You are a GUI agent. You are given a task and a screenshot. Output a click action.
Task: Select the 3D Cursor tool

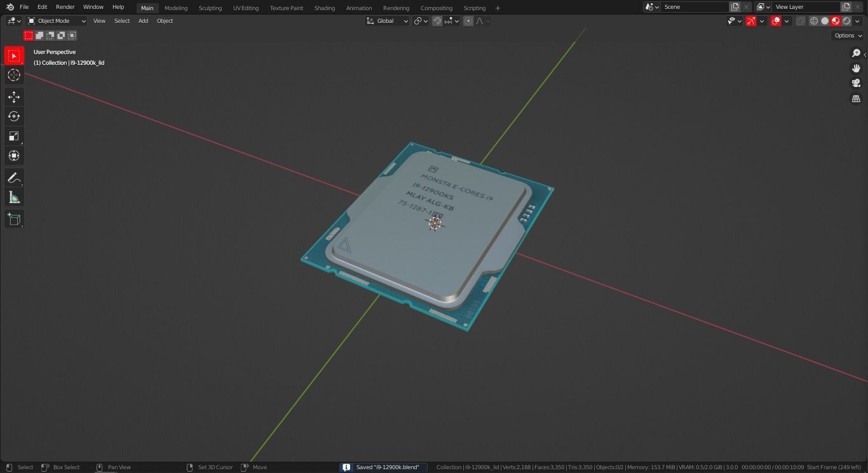[14, 75]
